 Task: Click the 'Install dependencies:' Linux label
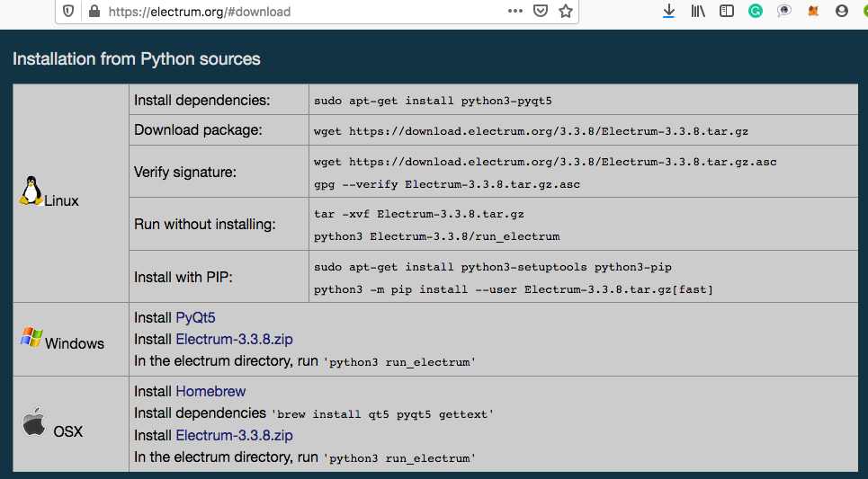pyautogui.click(x=202, y=100)
